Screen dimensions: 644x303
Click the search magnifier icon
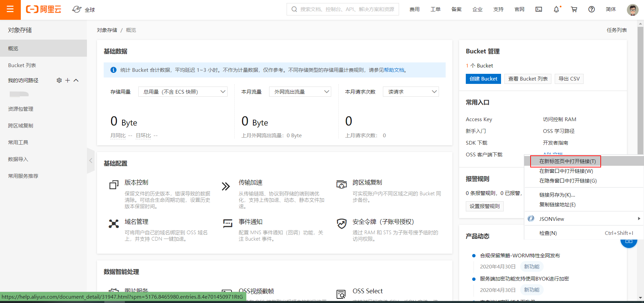(294, 9)
